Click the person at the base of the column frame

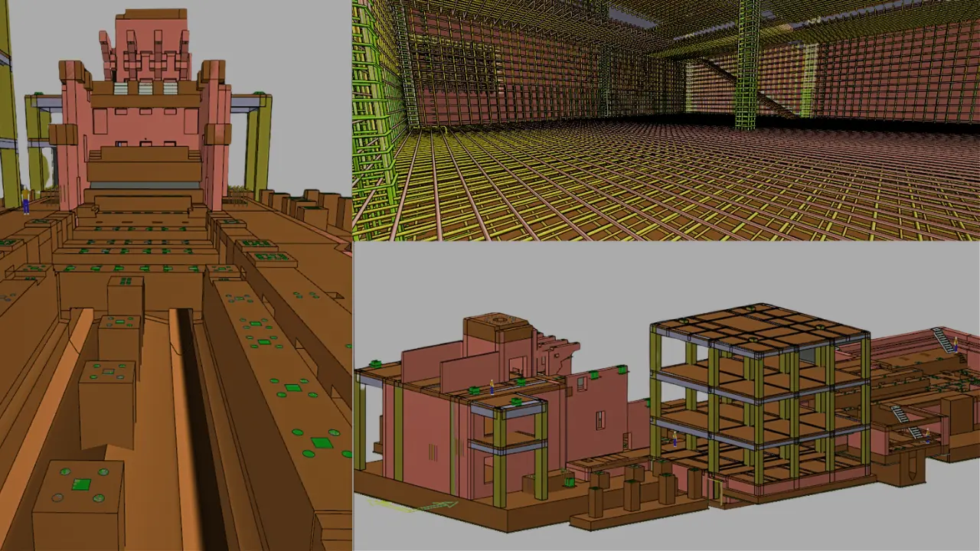[675, 439]
